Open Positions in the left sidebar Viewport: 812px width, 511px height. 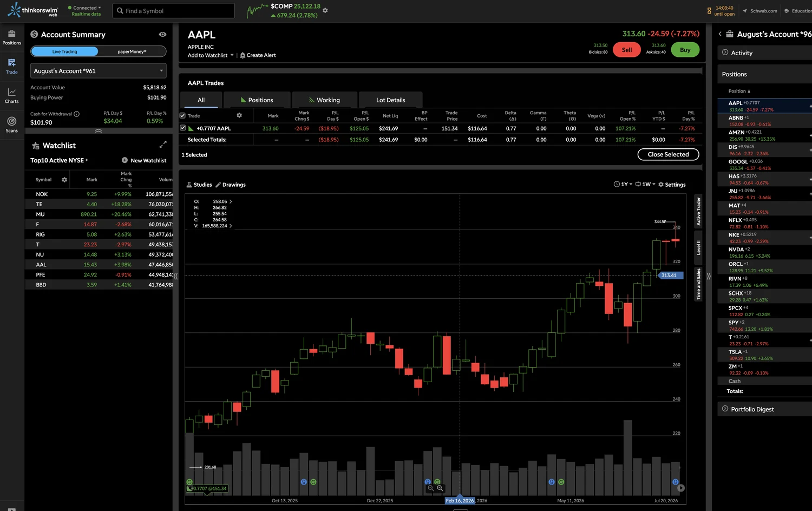(x=11, y=37)
